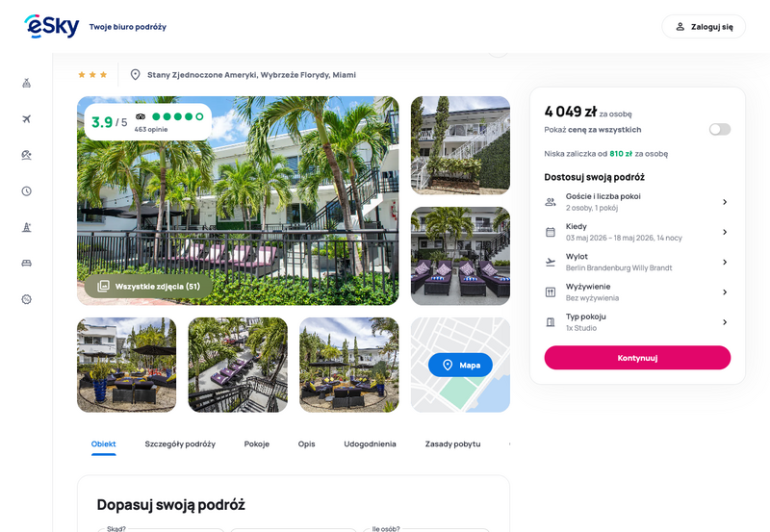Open beach holidays sidebar icon
Viewport: 770px width, 532px height.
26,154
